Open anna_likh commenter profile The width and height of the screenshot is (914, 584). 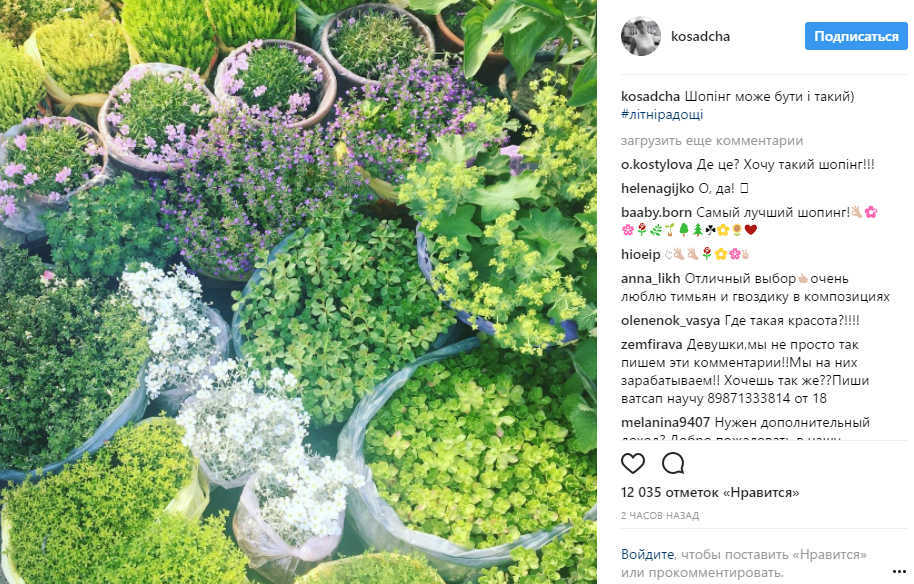pyautogui.click(x=651, y=279)
